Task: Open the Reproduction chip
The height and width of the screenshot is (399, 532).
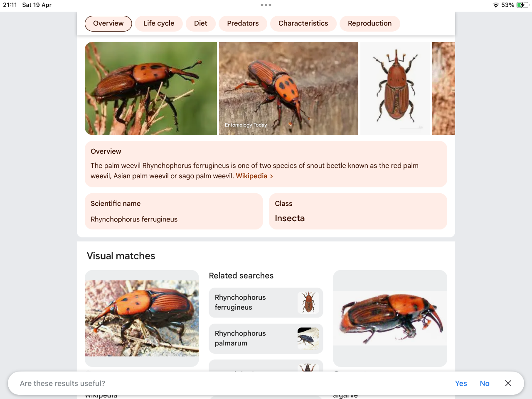Action: click(x=369, y=23)
